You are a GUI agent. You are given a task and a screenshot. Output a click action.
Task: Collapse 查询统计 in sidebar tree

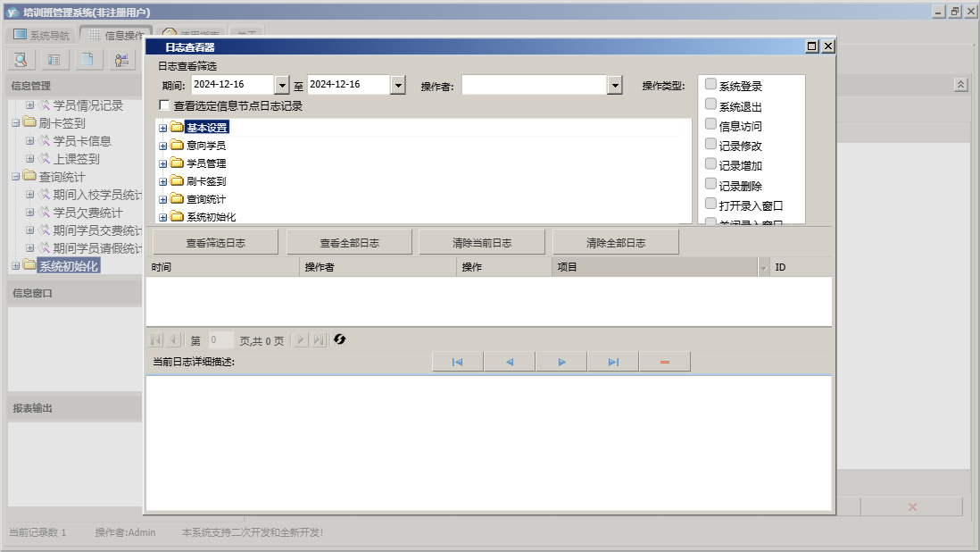click(x=16, y=177)
